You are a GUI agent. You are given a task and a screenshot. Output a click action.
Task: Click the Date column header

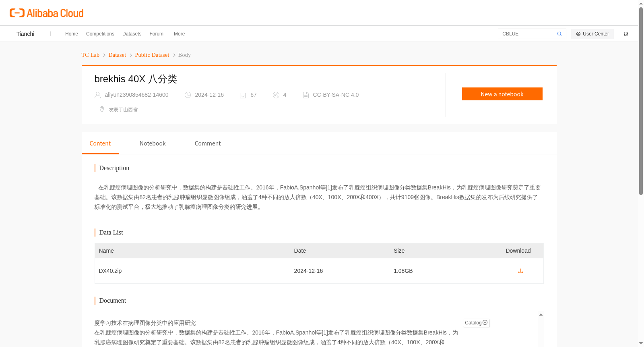(x=300, y=251)
